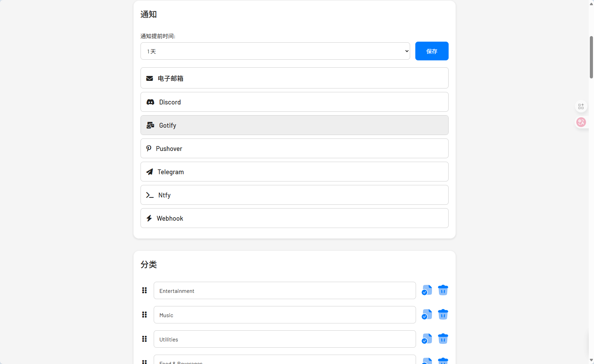
Task: Open the Ntfy notification settings
Action: pyautogui.click(x=294, y=195)
